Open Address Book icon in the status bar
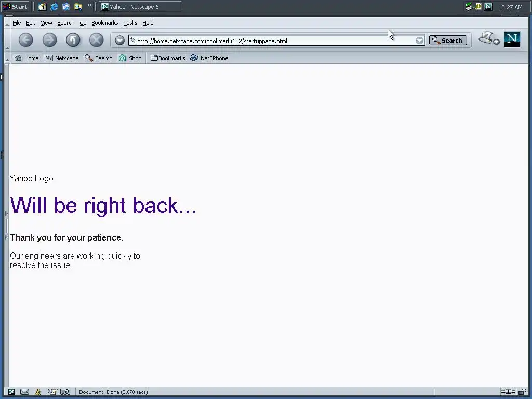532x399 pixels. click(65, 392)
